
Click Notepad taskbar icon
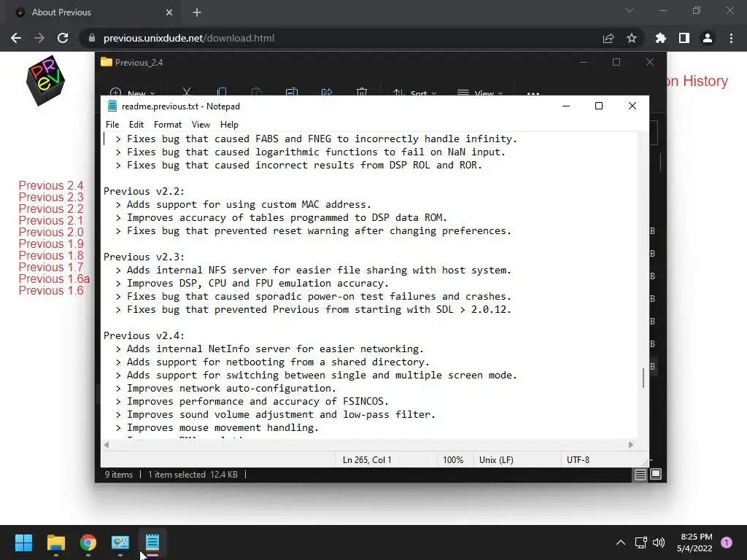pos(152,542)
